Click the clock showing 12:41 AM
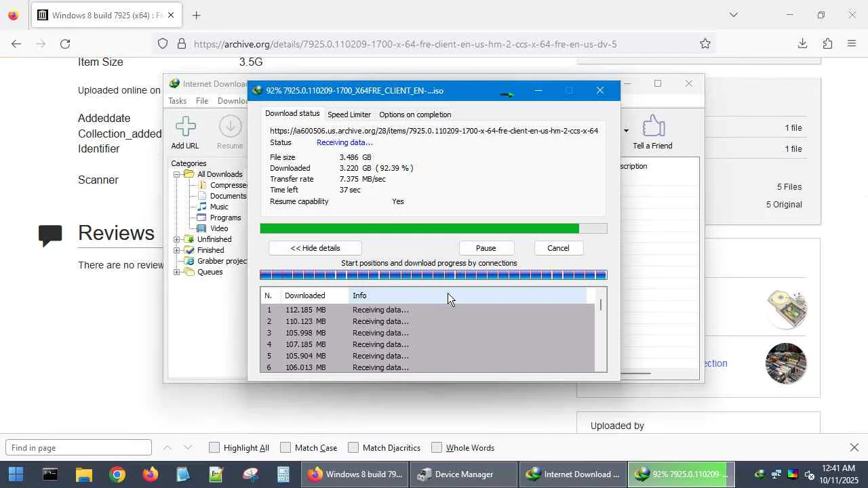The image size is (868, 488). click(839, 468)
